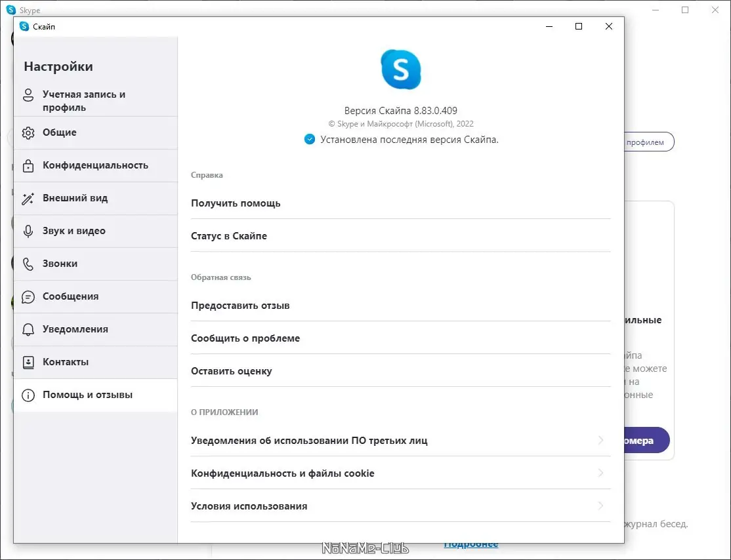Screen dimensions: 731x560
Task: Select the Сообщения settings label
Action: tap(70, 296)
